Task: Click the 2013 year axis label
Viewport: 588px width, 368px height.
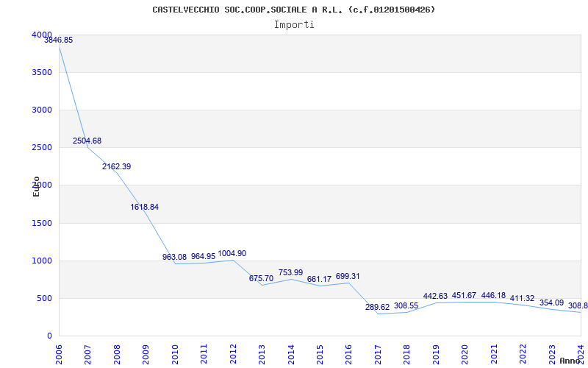Action: [x=262, y=355]
